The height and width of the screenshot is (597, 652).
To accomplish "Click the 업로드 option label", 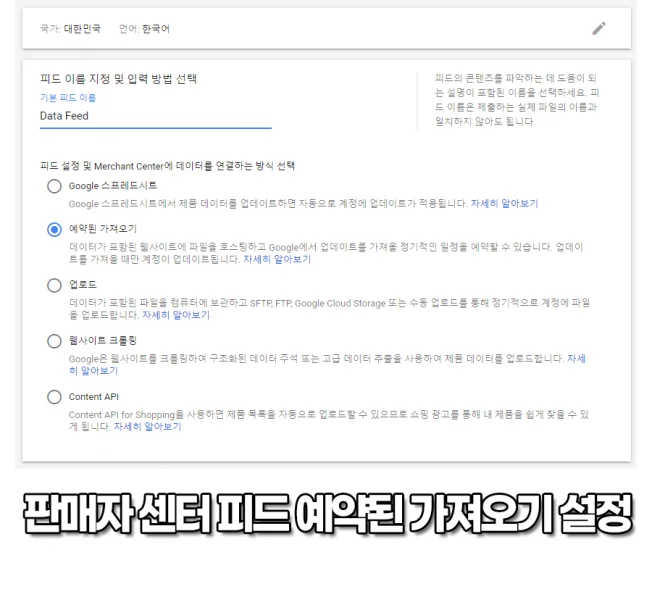I will 83,285.
